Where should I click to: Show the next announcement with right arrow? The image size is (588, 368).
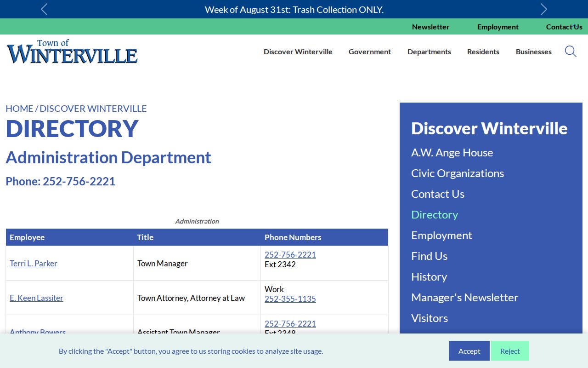click(x=544, y=9)
